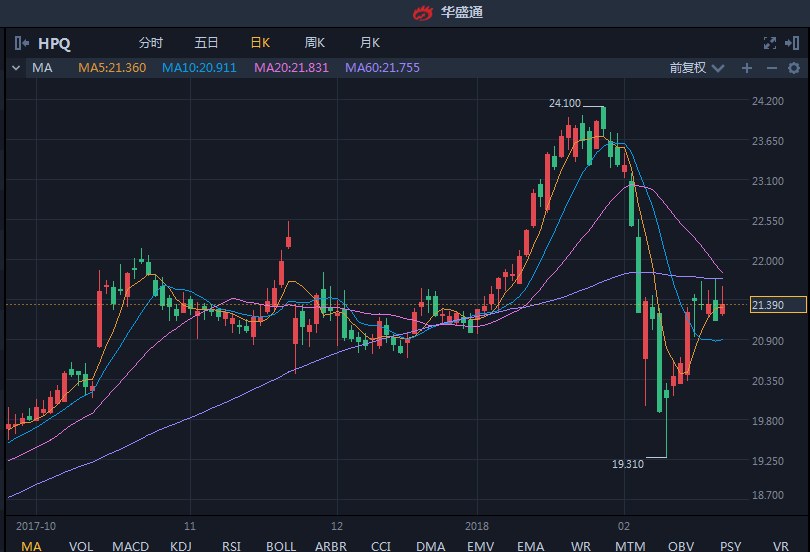Click the split-window layout icon at top right
Screen dimensions: 810x552
coord(793,43)
